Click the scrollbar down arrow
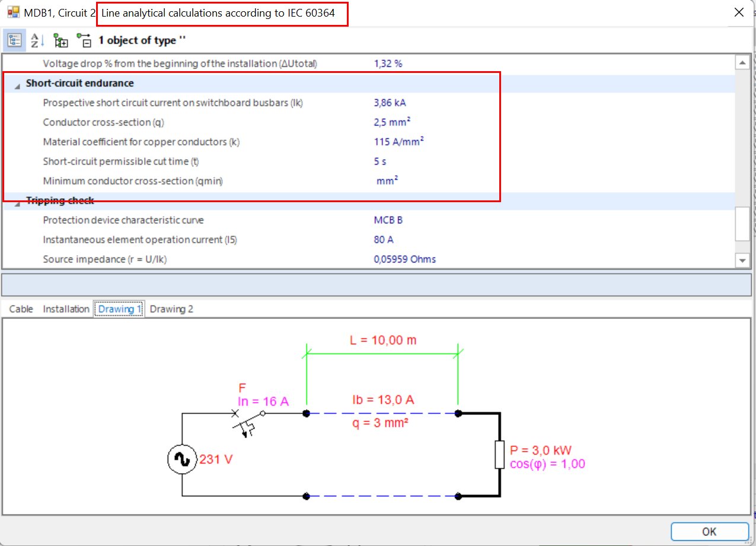The width and height of the screenshot is (756, 546). click(742, 260)
